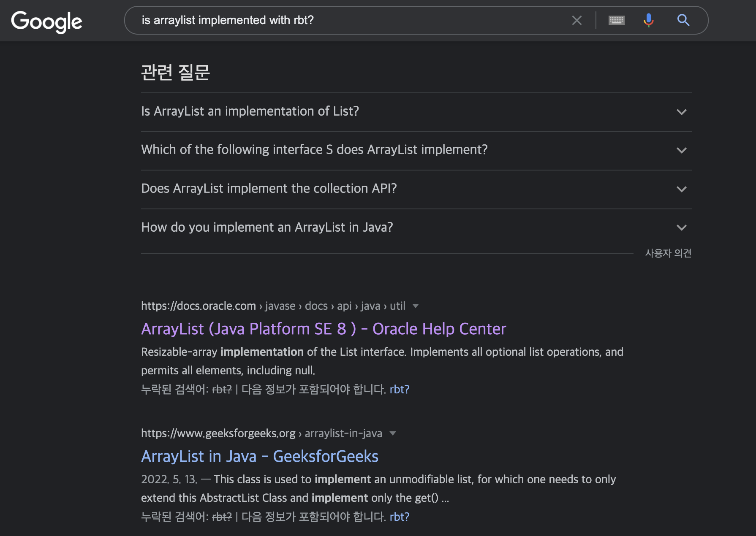Open 'ArrayList in Java - GeeksforGeeks' result
This screenshot has height=536, width=756.
(260, 456)
